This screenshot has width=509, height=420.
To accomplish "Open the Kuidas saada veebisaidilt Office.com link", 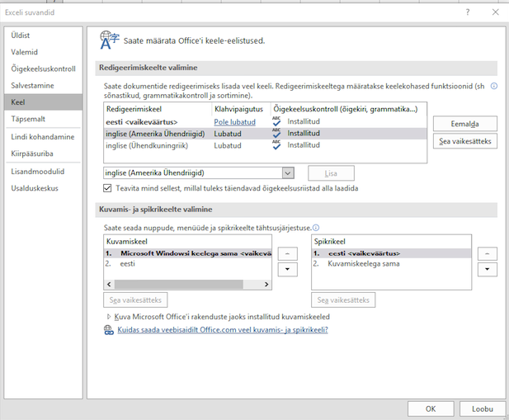I will click(x=223, y=330).
